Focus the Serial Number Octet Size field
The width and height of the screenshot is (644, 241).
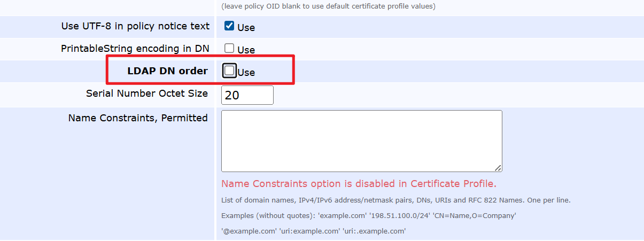247,95
